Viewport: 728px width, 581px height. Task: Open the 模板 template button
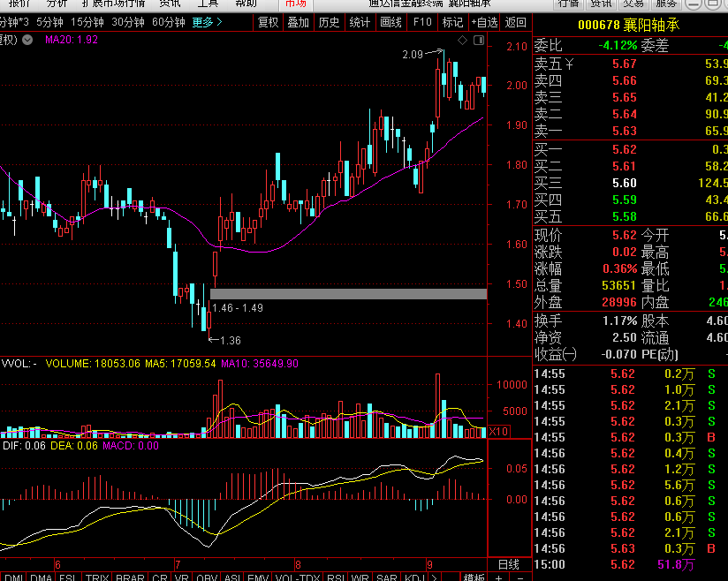474,577
